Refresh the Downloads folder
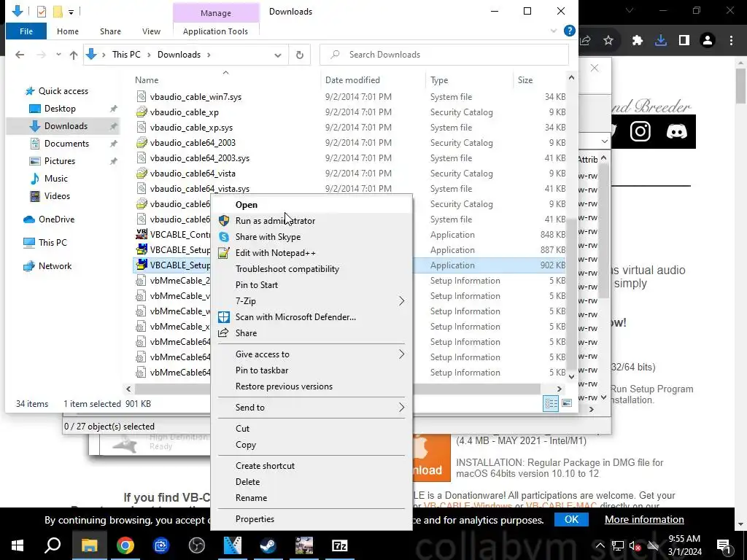 pyautogui.click(x=300, y=55)
